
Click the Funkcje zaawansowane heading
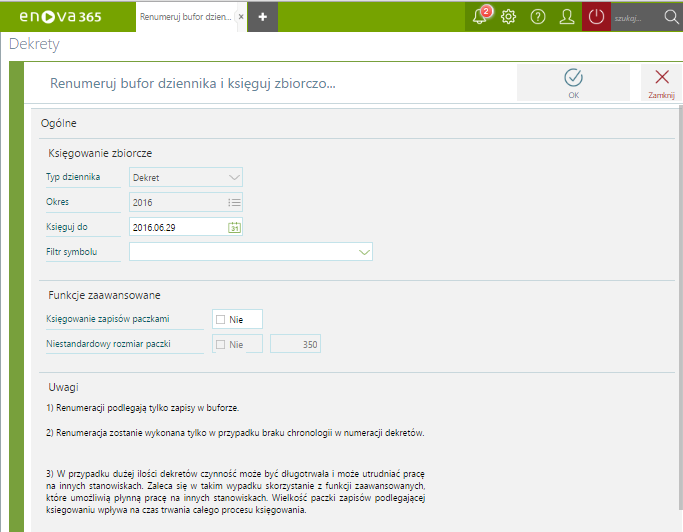pyautogui.click(x=104, y=295)
